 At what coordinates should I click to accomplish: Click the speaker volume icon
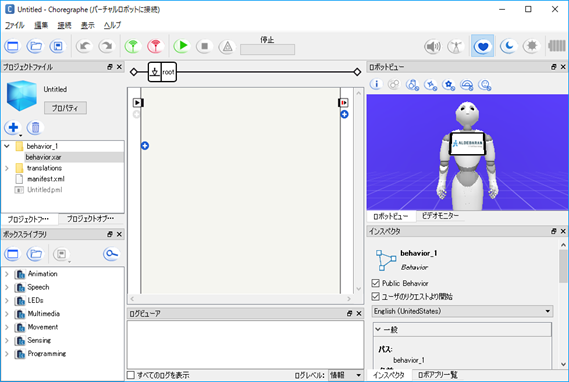(x=433, y=46)
